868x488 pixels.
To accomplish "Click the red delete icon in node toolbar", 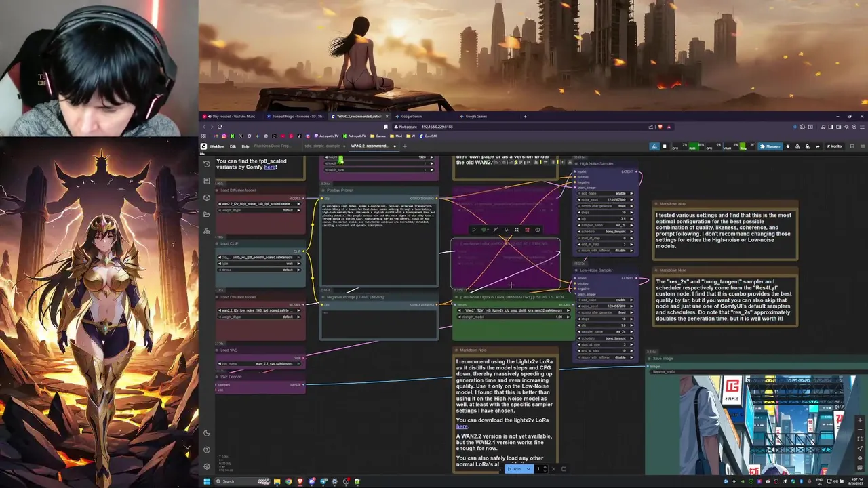I will click(527, 230).
